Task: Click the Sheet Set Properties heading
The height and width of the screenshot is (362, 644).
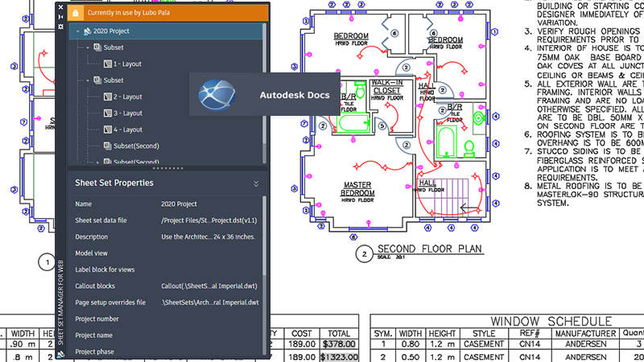Action: 114,183
